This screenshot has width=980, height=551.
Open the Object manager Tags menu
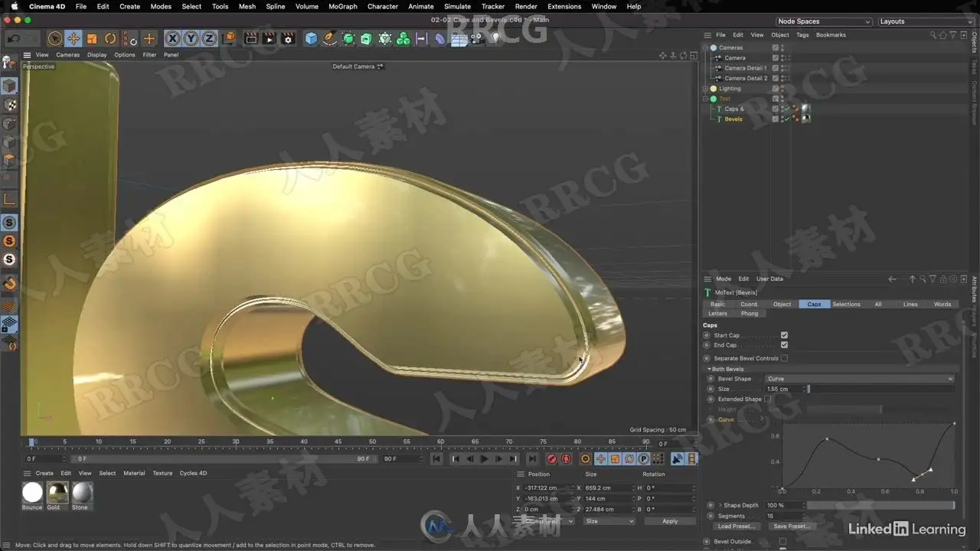(802, 34)
